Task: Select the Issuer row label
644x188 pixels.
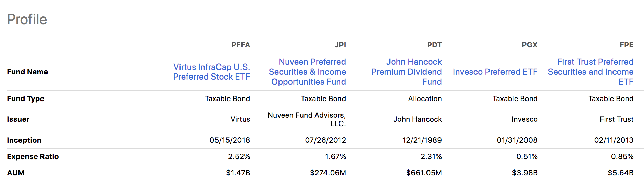Action: tap(18, 119)
